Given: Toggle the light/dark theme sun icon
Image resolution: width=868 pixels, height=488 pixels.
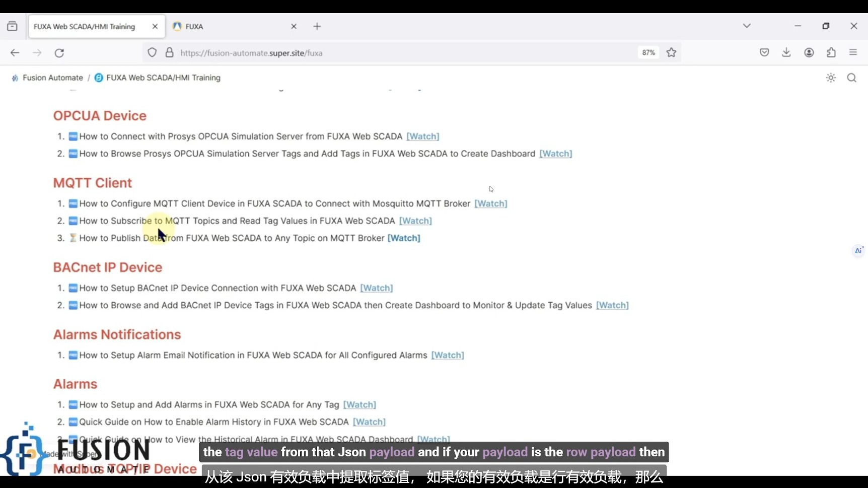Looking at the screenshot, I should click(831, 78).
